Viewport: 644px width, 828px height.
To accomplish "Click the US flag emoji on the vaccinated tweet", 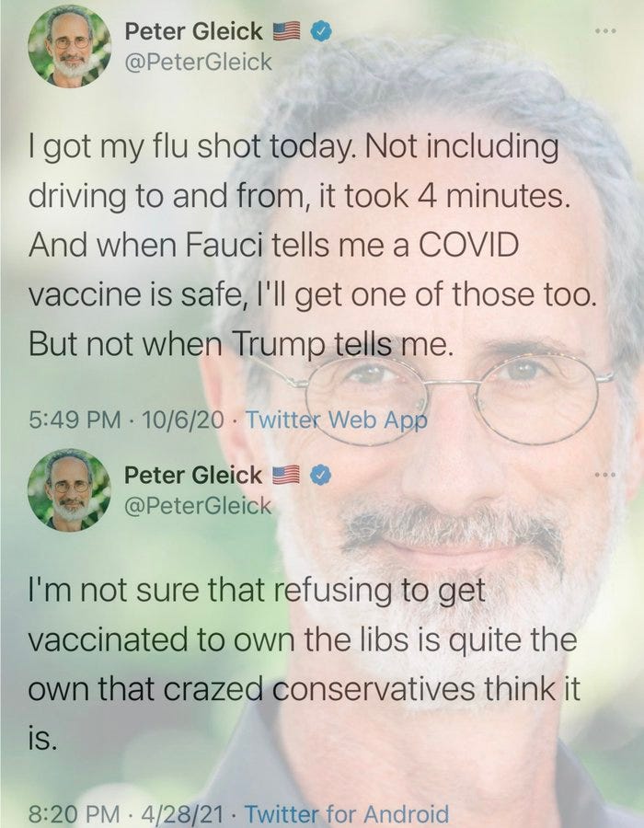I will [287, 476].
